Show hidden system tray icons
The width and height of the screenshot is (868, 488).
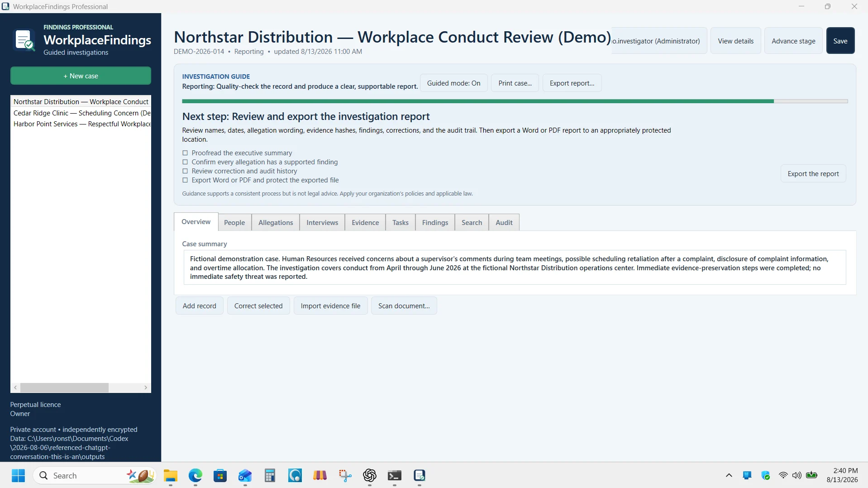pyautogui.click(x=729, y=475)
